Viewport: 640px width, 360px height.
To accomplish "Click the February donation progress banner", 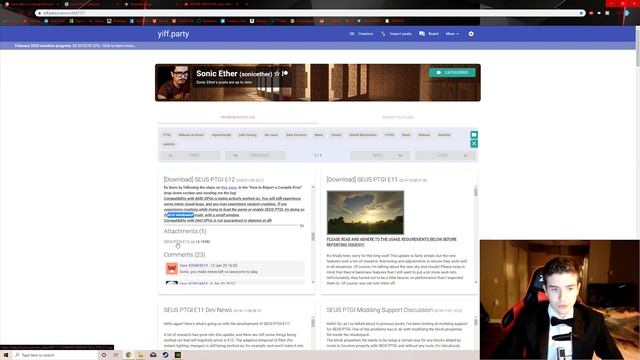I will click(75, 46).
